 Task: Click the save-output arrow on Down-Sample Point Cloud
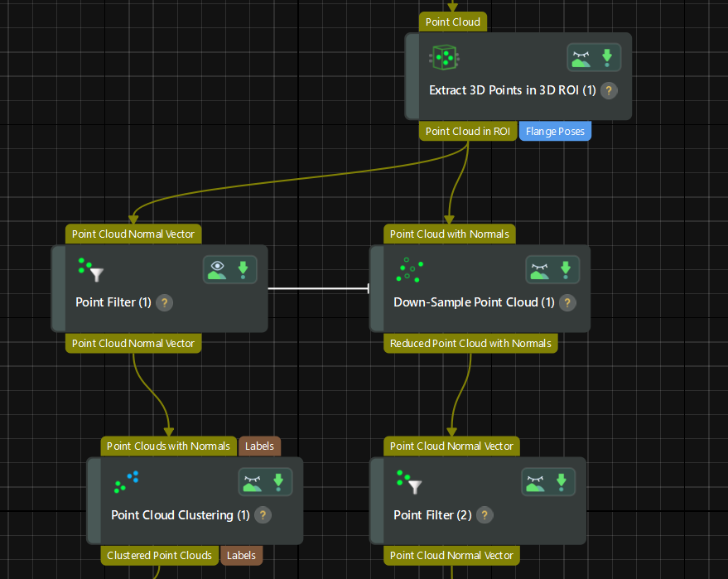point(566,268)
